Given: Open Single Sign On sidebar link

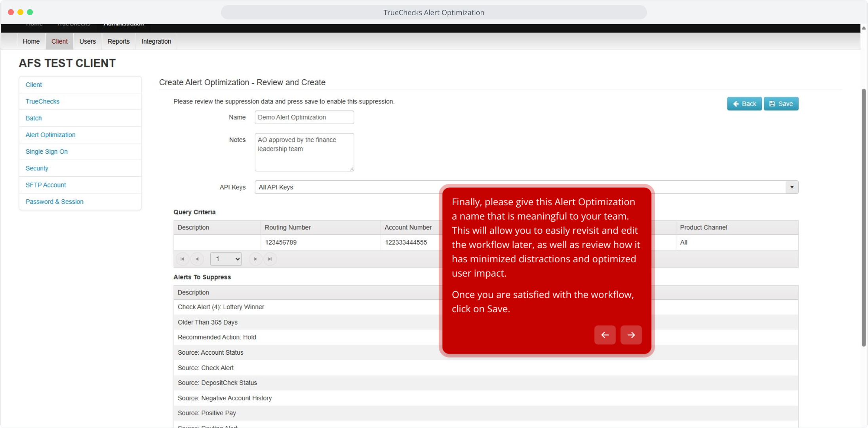Looking at the screenshot, I should click(x=80, y=151).
